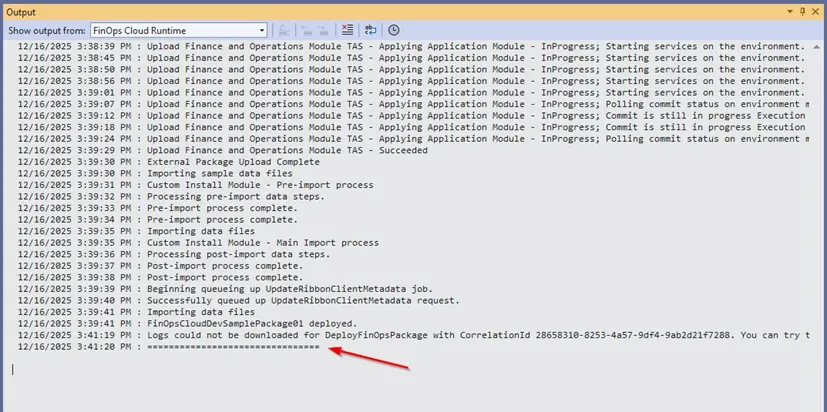Image resolution: width=827 pixels, height=412 pixels.
Task: Click the 3:39:12 PM 'Commit is still in progress' line
Action: pyautogui.click(x=411, y=116)
